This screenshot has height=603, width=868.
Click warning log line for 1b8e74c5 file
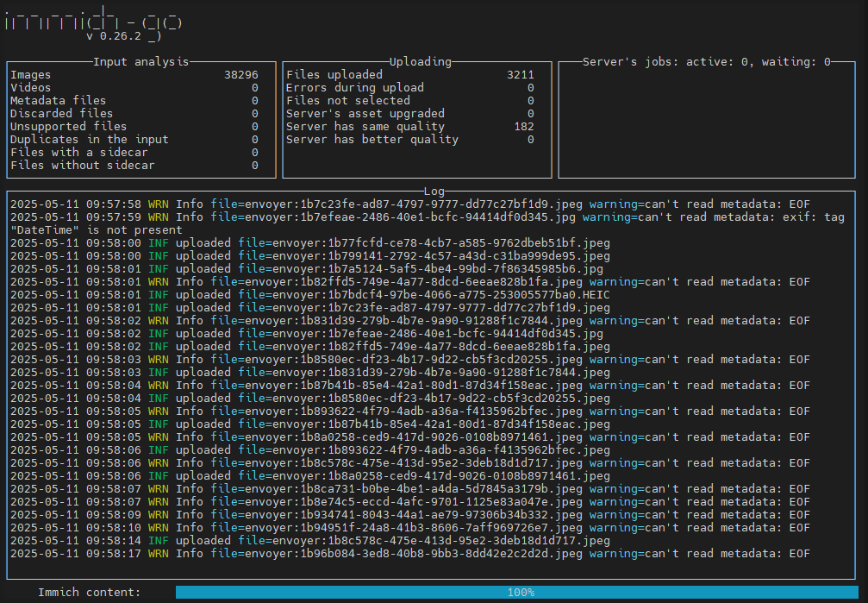410,501
